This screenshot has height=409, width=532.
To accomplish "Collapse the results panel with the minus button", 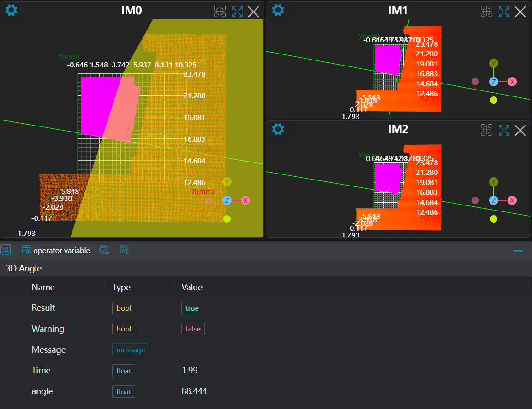I will (518, 250).
